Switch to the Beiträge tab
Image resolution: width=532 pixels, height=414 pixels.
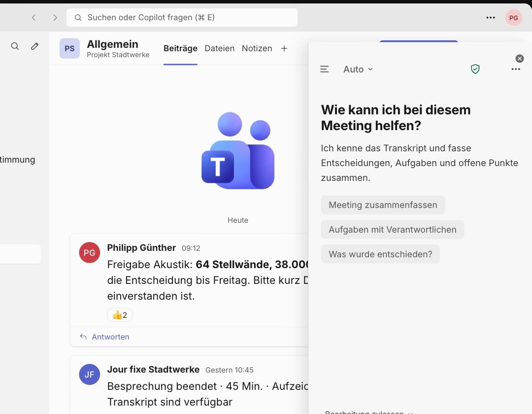coord(180,48)
